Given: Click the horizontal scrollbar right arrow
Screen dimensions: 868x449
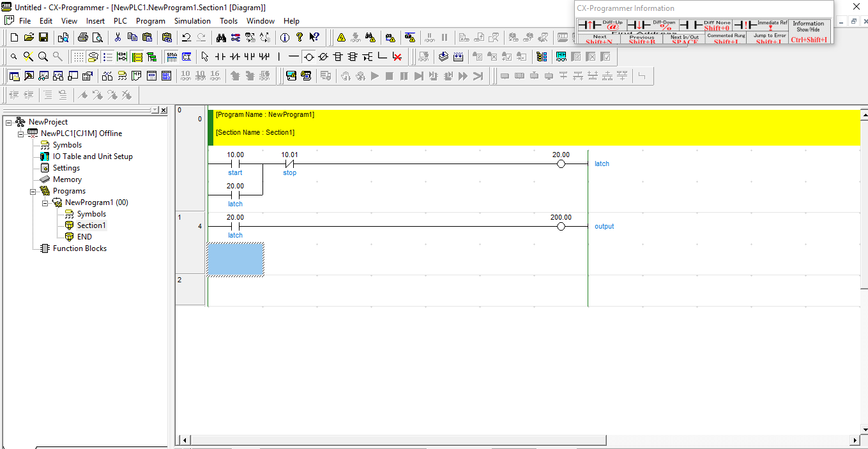Looking at the screenshot, I should 855,440.
